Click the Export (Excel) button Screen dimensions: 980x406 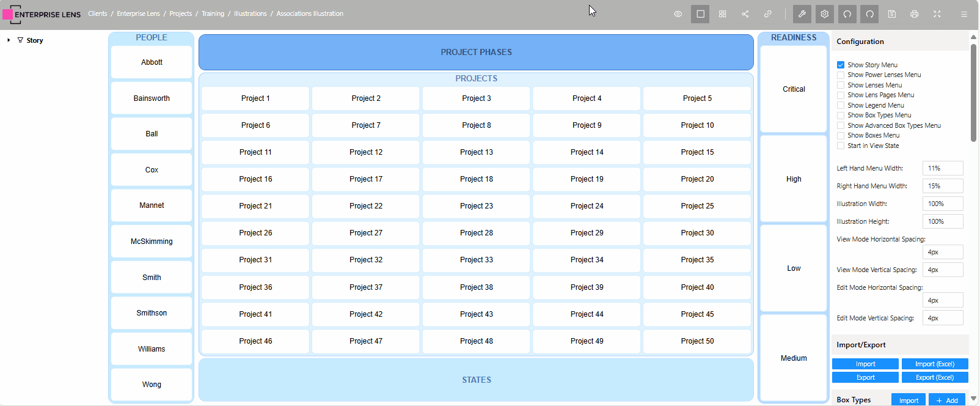(x=935, y=377)
